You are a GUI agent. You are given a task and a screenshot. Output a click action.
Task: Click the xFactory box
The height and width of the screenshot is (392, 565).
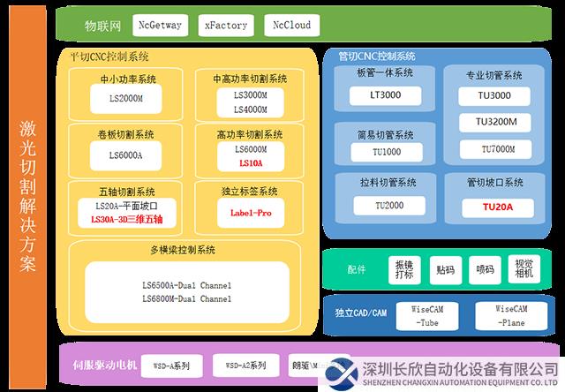(226, 26)
